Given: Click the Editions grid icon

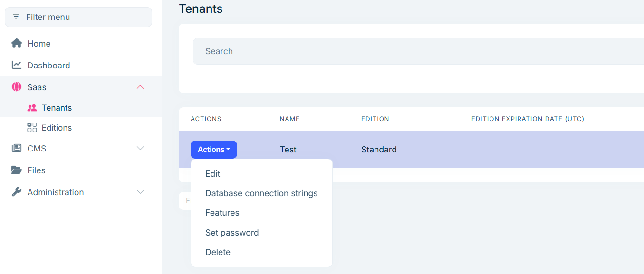Looking at the screenshot, I should click(32, 127).
